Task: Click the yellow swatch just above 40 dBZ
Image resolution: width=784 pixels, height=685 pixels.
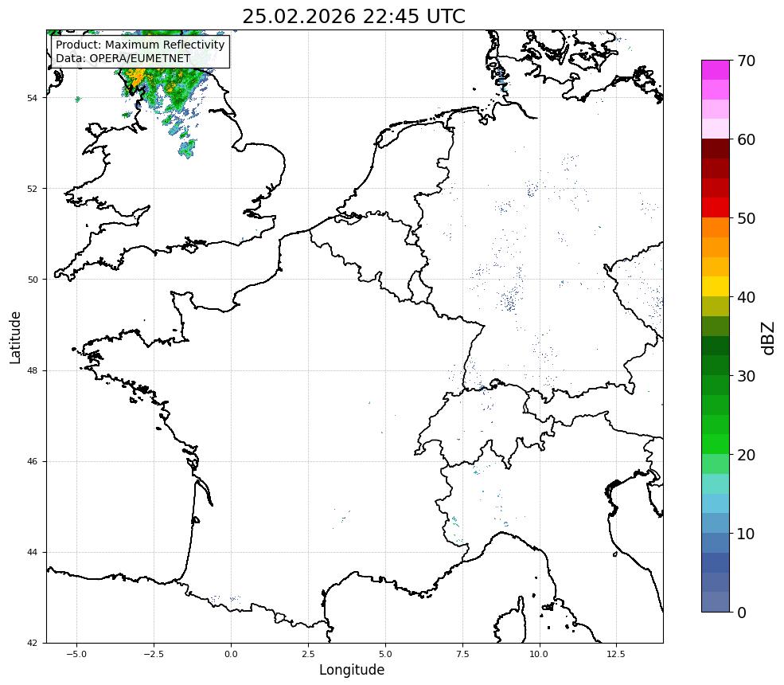Action: click(x=716, y=287)
